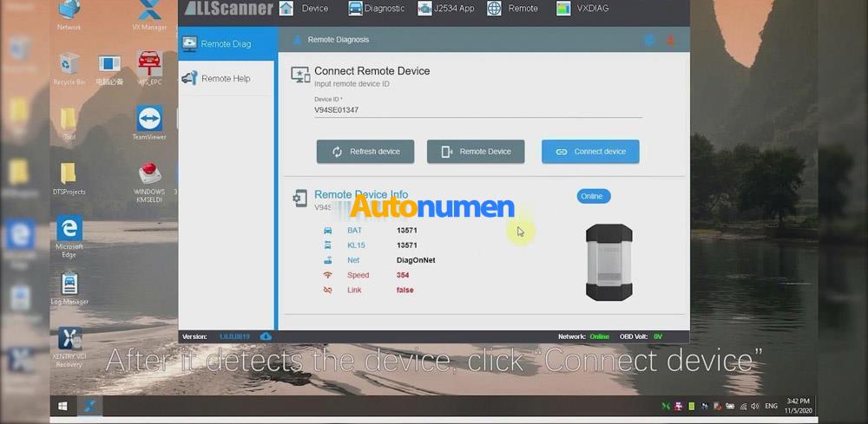Click the BAT car icon
Image resolution: width=868 pixels, height=424 pixels.
pyautogui.click(x=328, y=231)
